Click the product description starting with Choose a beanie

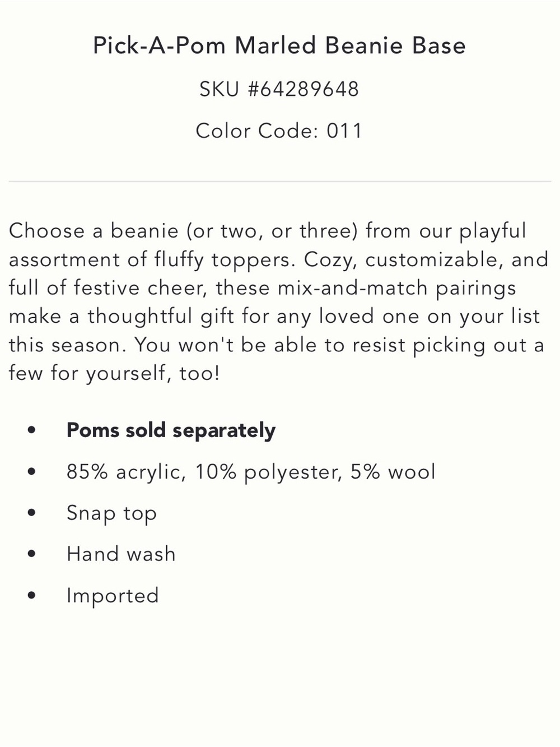[x=278, y=301]
